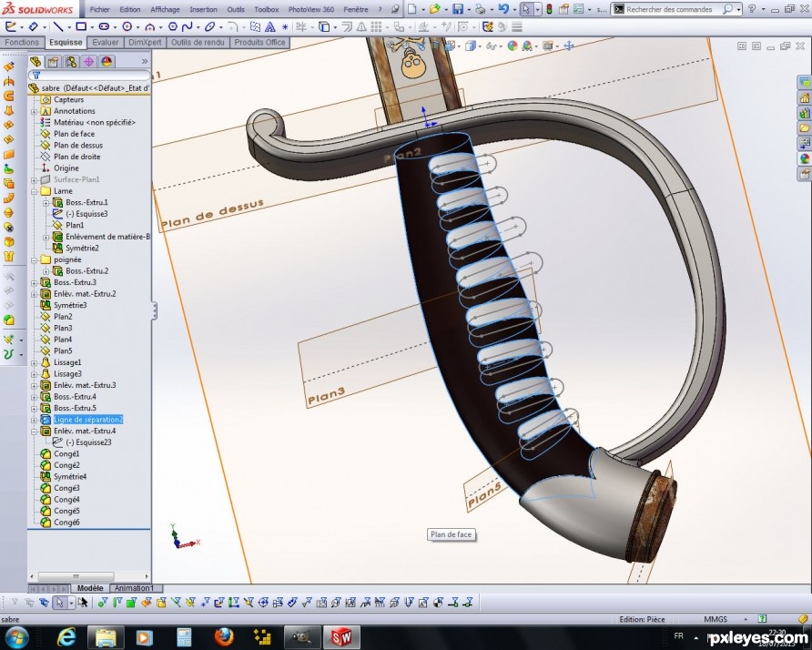Select the Spline sketch tool
This screenshot has width=812, height=650.
pos(187,26)
